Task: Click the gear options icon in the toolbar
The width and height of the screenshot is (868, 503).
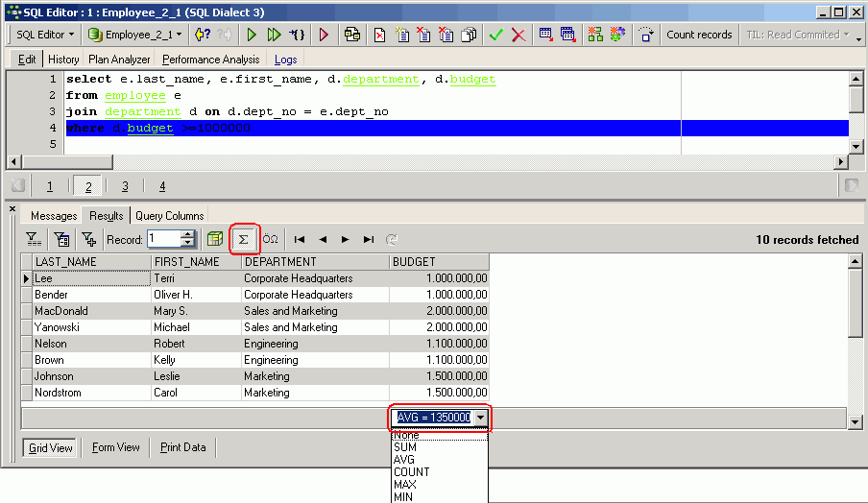Action: click(x=617, y=35)
